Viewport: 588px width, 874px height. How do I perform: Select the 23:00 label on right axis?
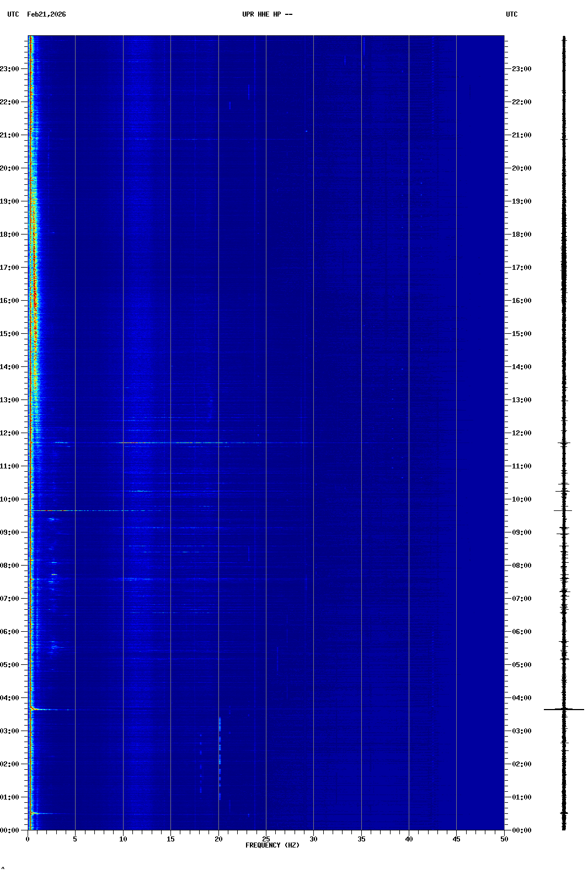521,69
